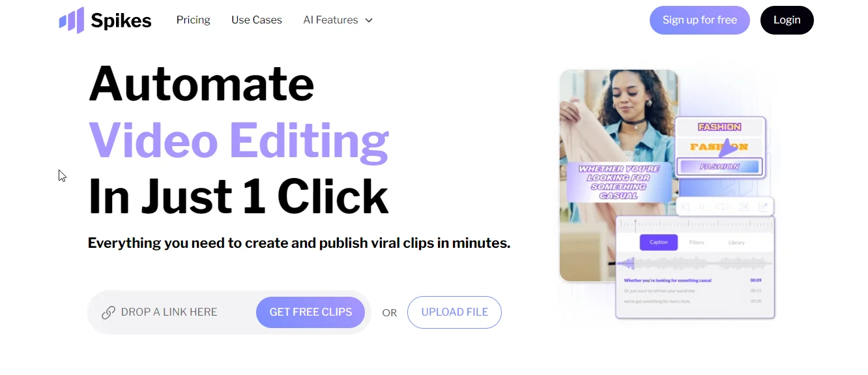This screenshot has height=375, width=868.
Task: Select the Caption tab in the preview
Action: click(658, 242)
